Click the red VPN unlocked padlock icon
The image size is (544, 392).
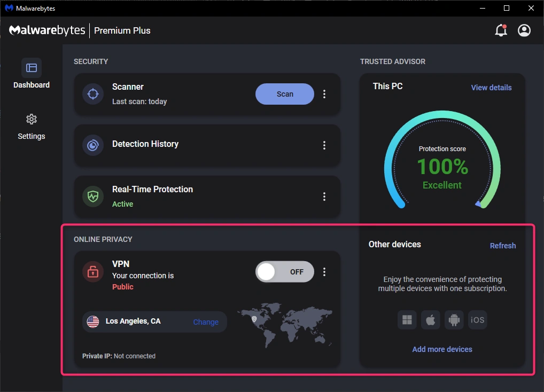point(93,272)
